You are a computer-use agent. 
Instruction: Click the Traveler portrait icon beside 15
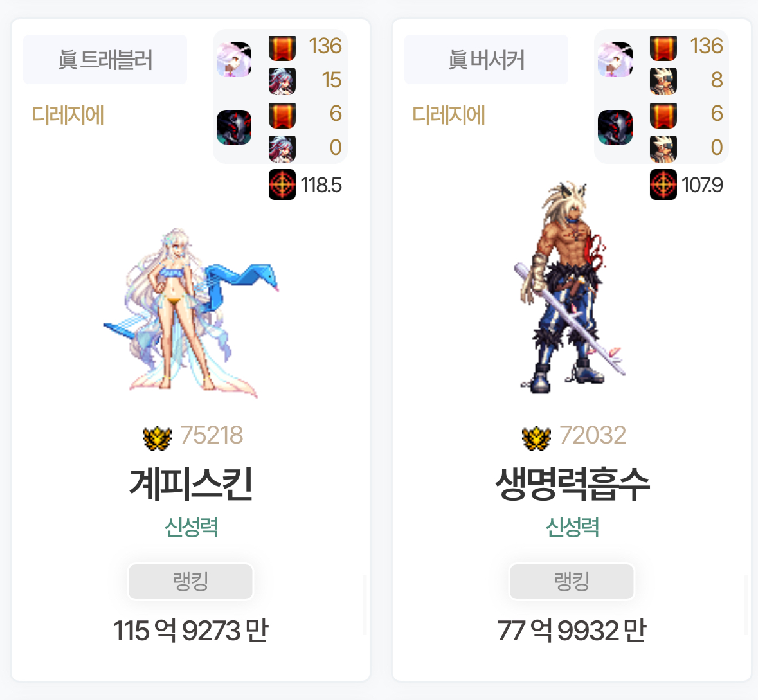[x=282, y=81]
